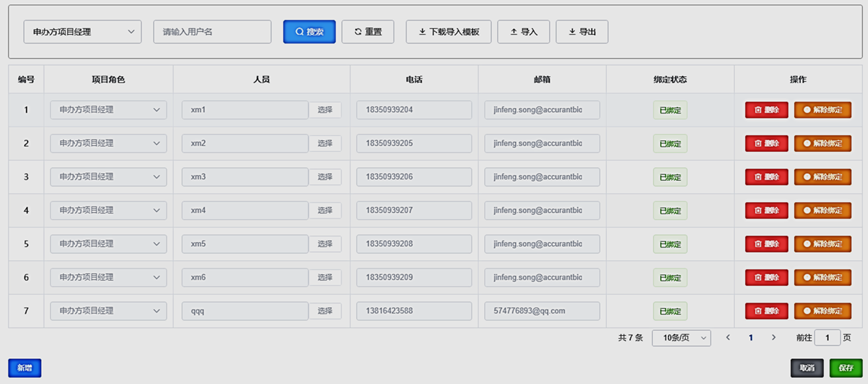Screen dimensions: 868x384
Task: Focus the 请输入用户名 username input field
Action: pyautogui.click(x=212, y=32)
